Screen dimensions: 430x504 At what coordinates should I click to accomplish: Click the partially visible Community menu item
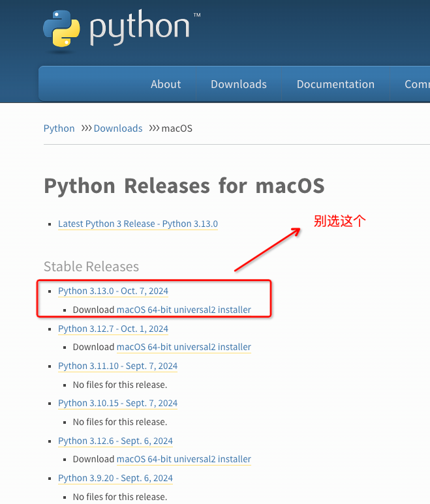[416, 84]
